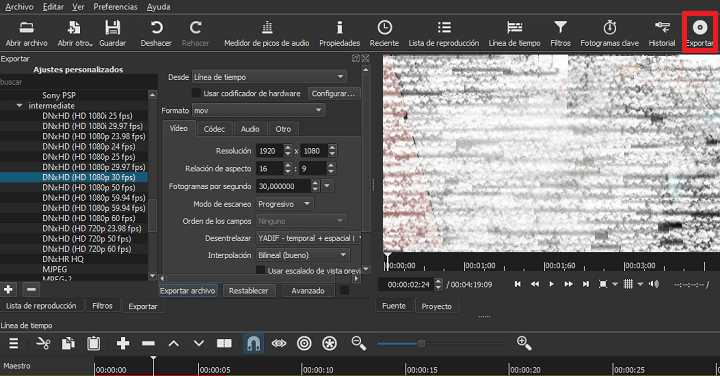Click the Rehacer redo icon
This screenshot has height=376, width=720.
tap(195, 34)
